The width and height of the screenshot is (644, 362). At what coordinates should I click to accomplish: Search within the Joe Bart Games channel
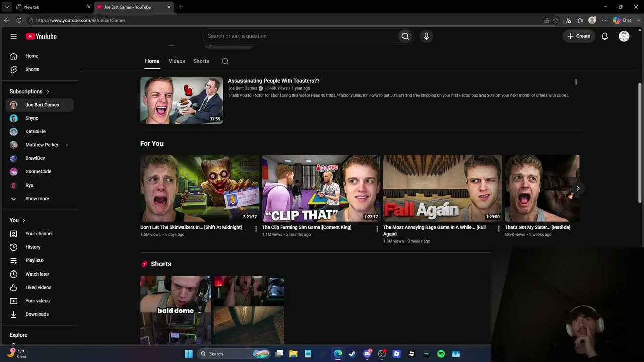coord(225,61)
